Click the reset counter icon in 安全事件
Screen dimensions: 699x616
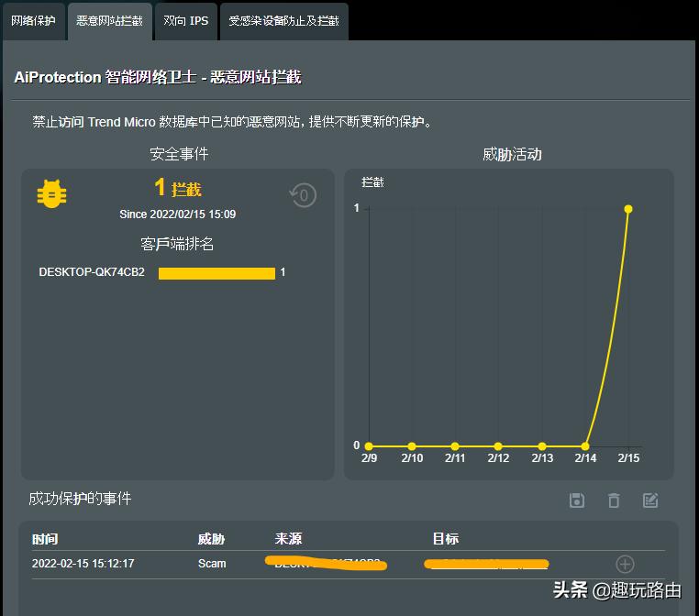[x=303, y=195]
